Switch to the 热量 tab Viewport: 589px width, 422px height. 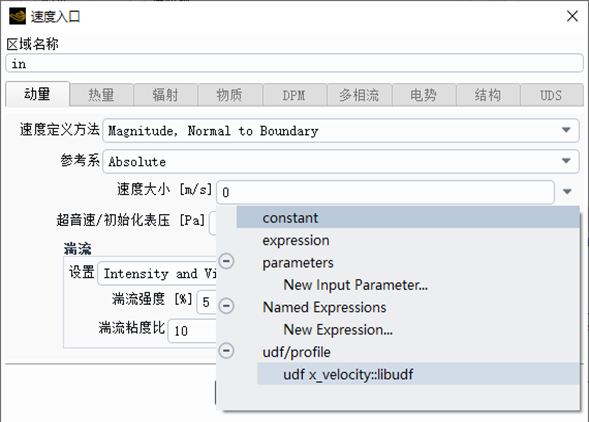101,95
